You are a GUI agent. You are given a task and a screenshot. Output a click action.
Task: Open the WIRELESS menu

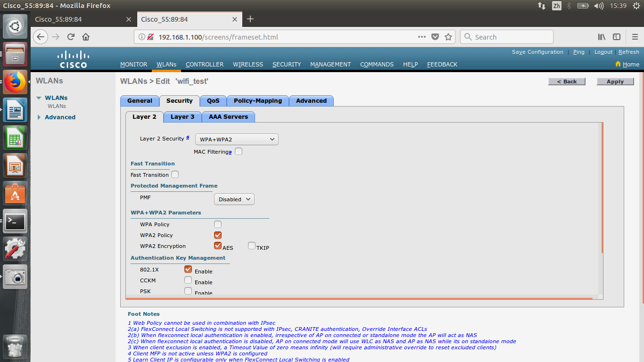point(248,65)
